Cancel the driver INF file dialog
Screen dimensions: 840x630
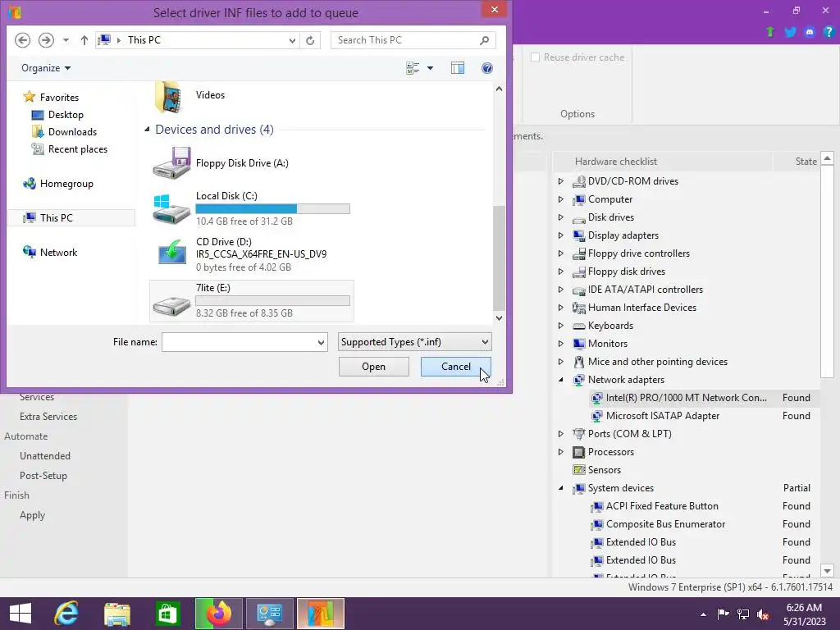(x=455, y=367)
